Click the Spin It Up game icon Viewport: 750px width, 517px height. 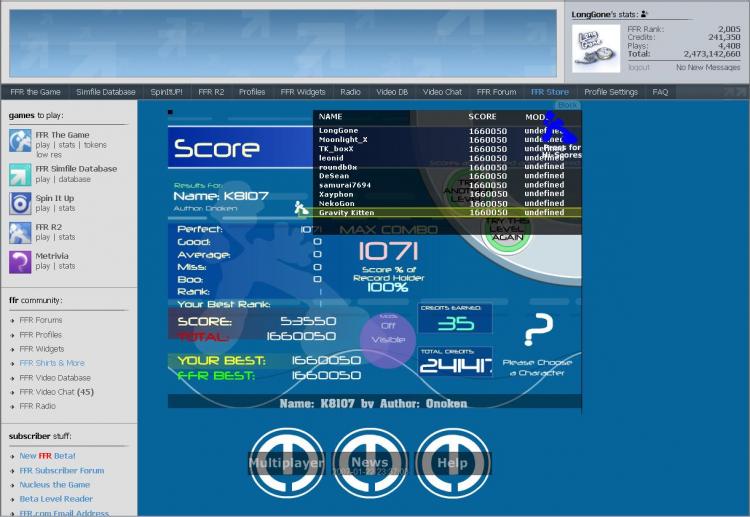(20, 204)
